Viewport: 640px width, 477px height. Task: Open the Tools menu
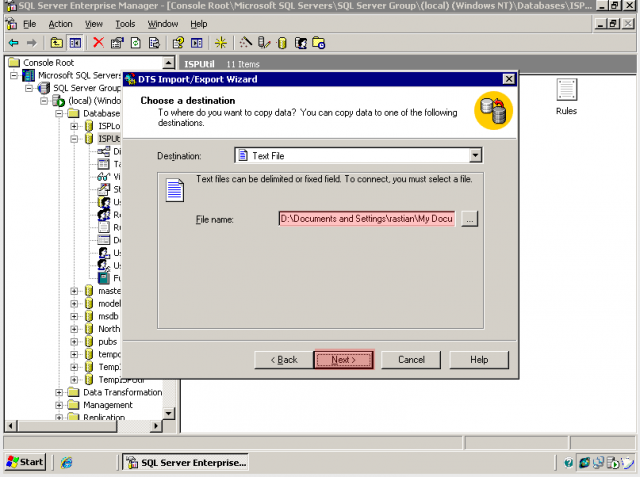click(125, 23)
